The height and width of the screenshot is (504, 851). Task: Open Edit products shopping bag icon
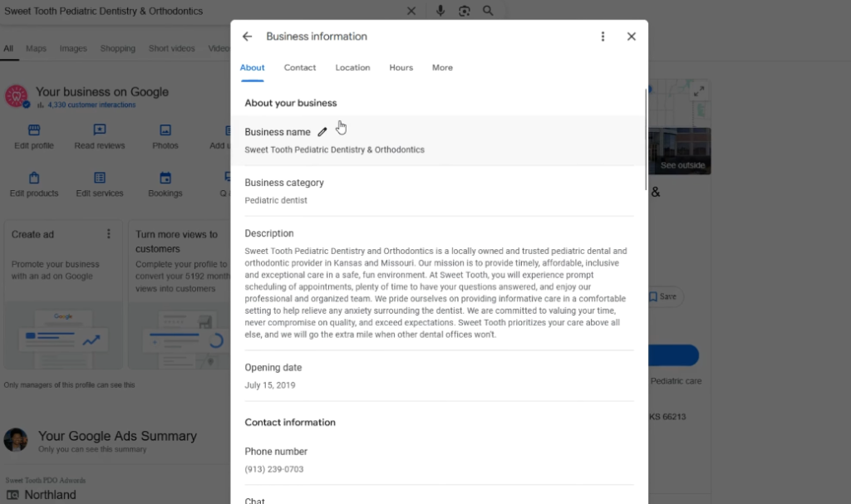33,178
